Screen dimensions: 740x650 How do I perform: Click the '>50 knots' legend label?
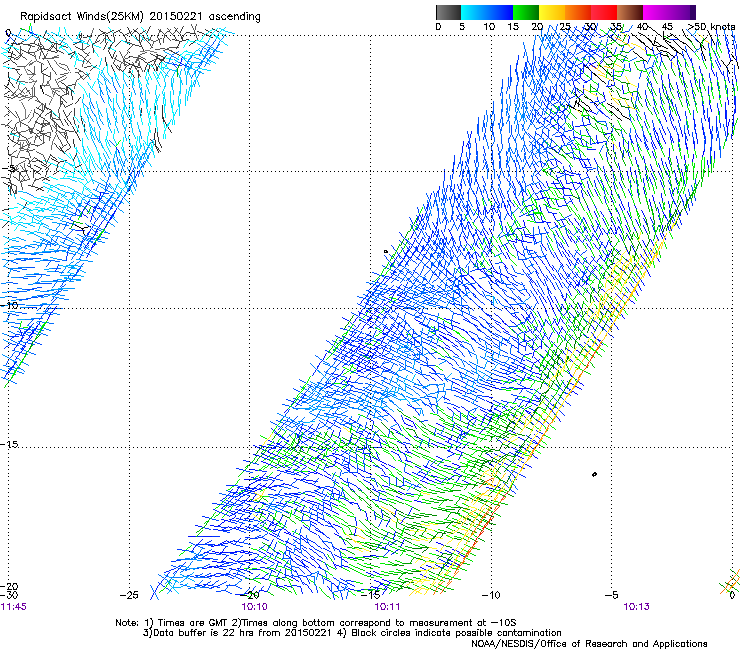pos(711,27)
